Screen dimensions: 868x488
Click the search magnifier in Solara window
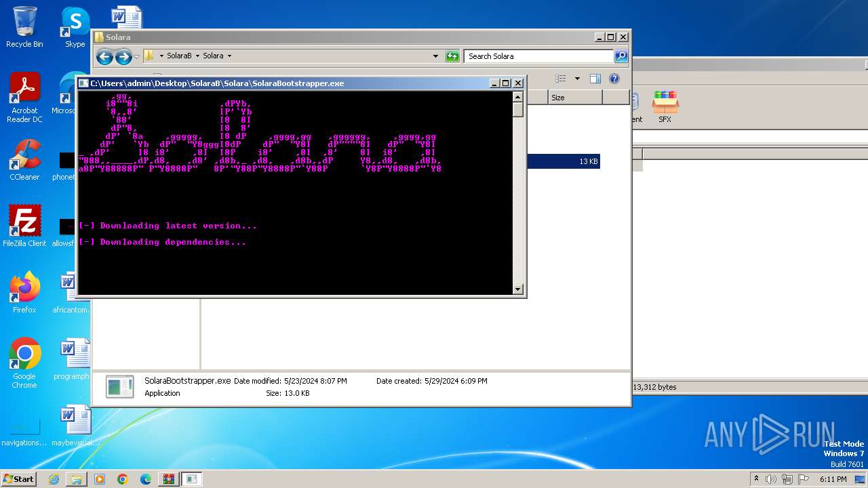620,56
